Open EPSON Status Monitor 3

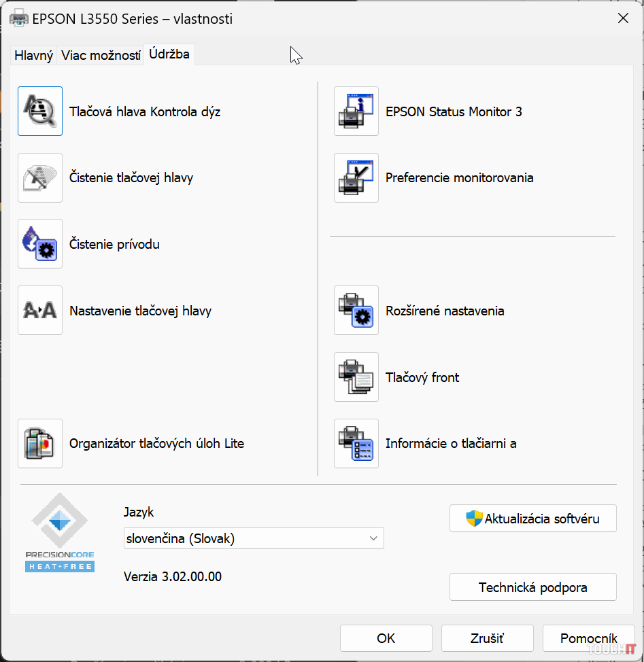pyautogui.click(x=356, y=111)
